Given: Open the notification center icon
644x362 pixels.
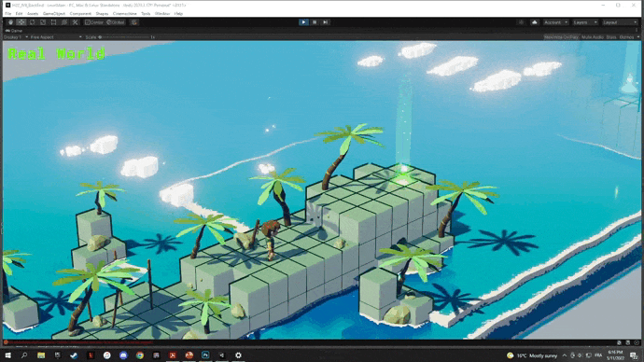Looking at the screenshot, I should 635,355.
